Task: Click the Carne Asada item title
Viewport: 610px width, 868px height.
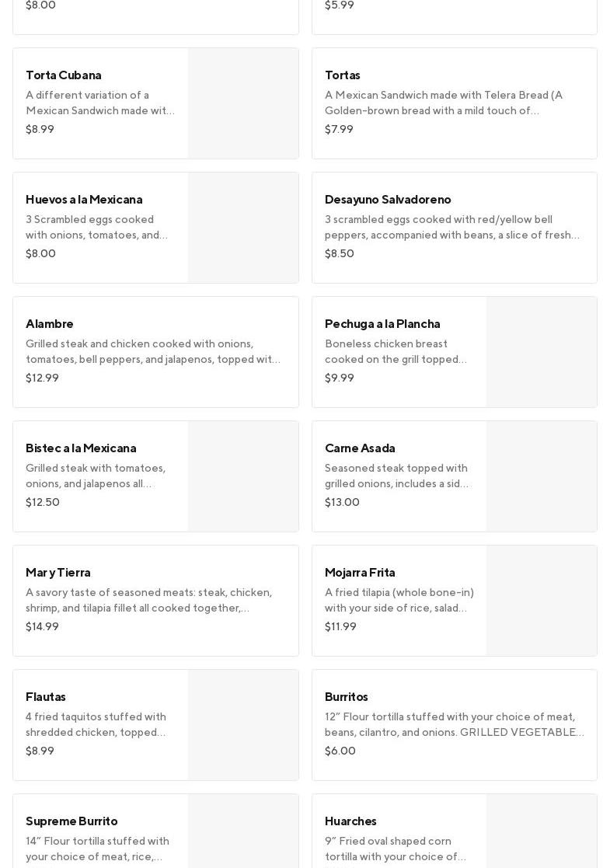Action: [x=360, y=448]
